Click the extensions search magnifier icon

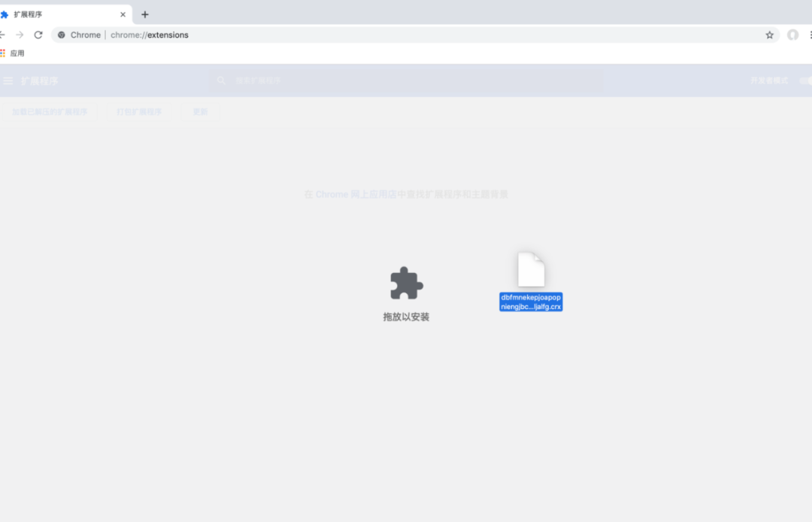[x=221, y=80]
